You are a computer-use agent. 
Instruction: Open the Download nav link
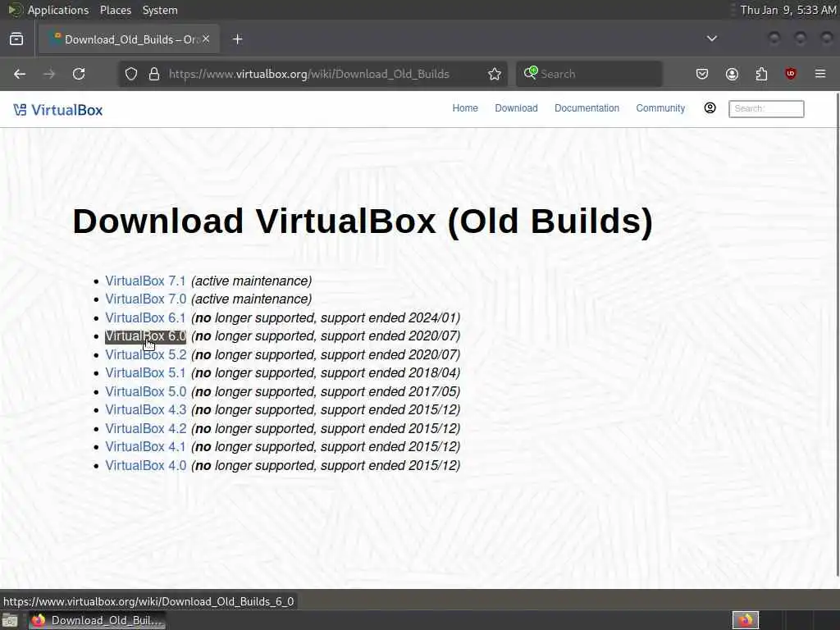[x=516, y=108]
